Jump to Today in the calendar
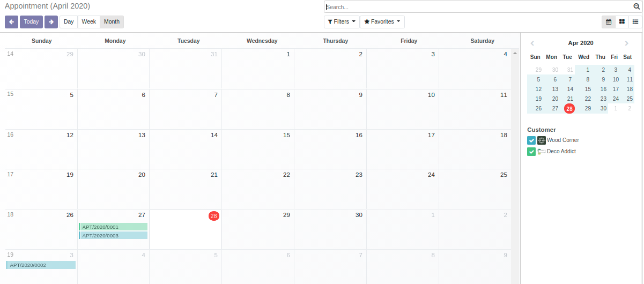Viewport: 644px width, 284px height. pyautogui.click(x=31, y=22)
